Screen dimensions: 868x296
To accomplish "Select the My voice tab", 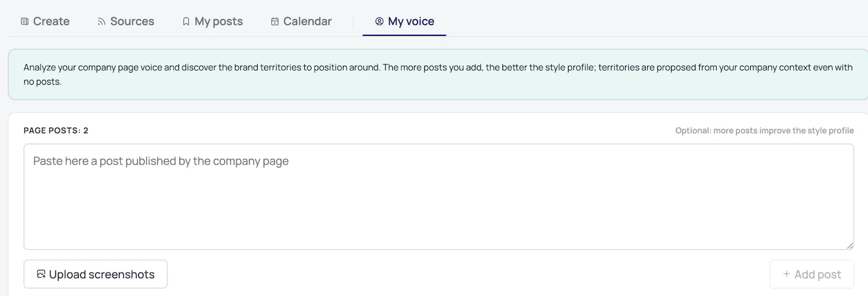I will (x=405, y=21).
